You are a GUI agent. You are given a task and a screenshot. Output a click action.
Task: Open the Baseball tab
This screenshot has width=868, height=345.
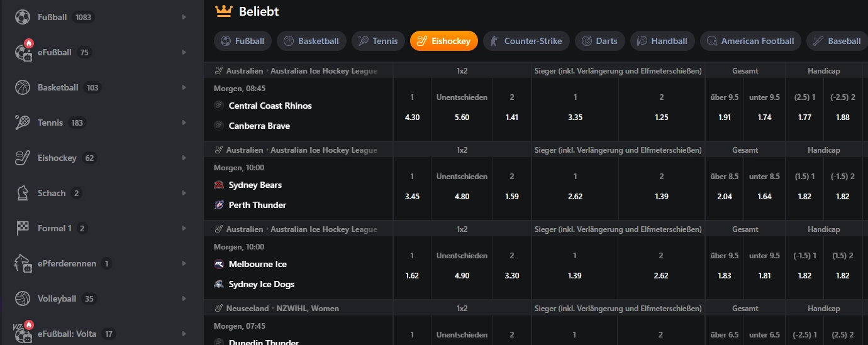click(x=837, y=41)
